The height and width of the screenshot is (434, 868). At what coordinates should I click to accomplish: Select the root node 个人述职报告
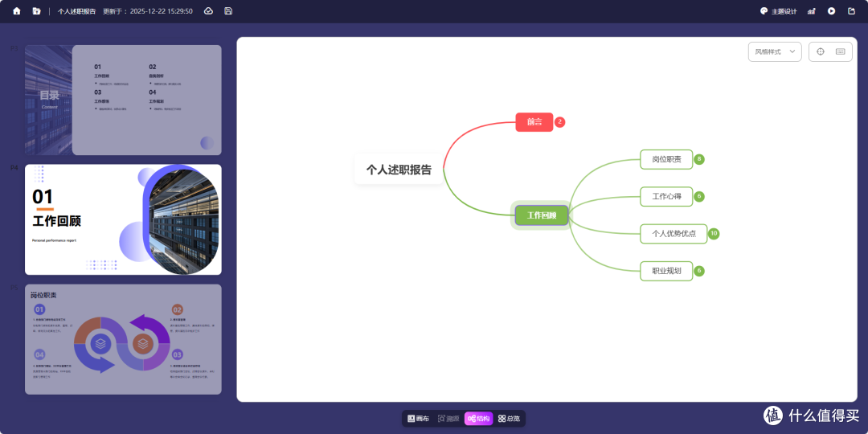coord(399,170)
